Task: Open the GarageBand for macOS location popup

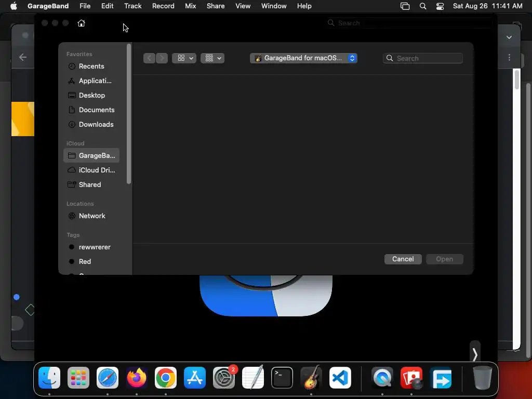Action: point(303,58)
